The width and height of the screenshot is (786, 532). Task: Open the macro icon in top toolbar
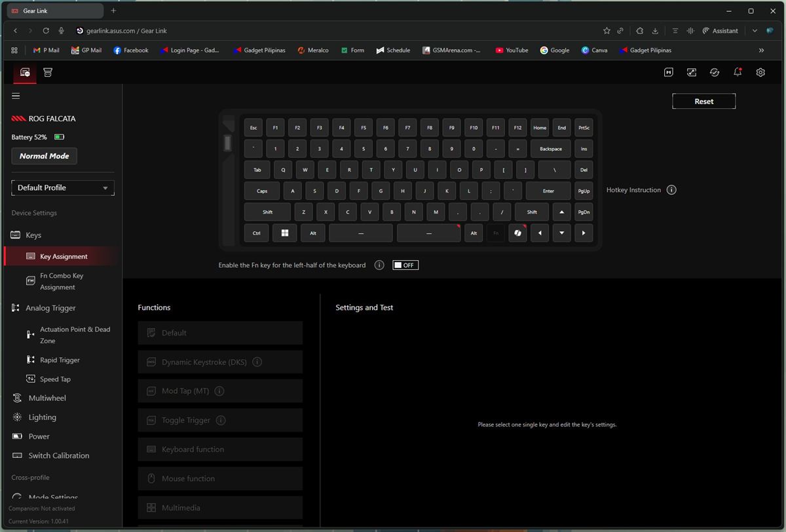click(668, 73)
